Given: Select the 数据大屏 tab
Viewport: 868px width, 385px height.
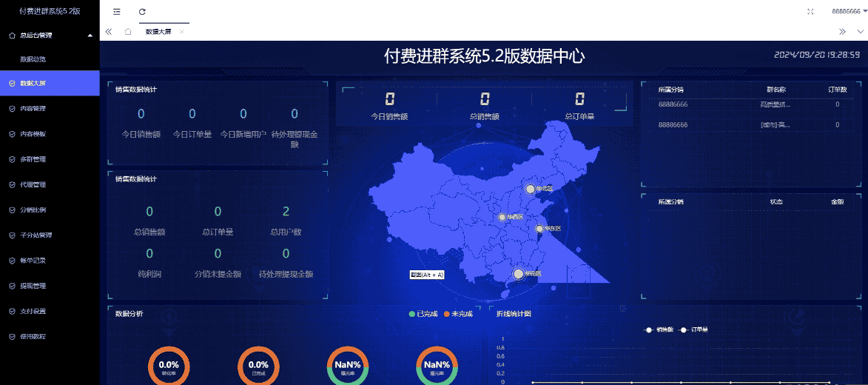Looking at the screenshot, I should (x=158, y=32).
